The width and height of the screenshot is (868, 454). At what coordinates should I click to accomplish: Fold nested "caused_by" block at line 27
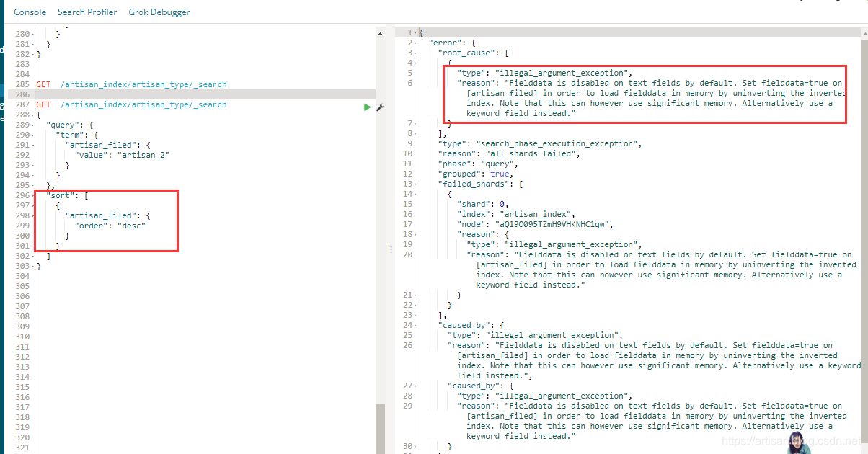pyautogui.click(x=415, y=386)
